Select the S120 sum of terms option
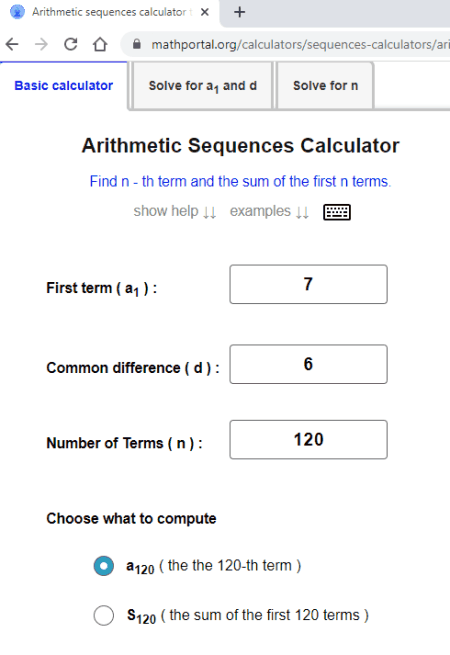 [104, 615]
